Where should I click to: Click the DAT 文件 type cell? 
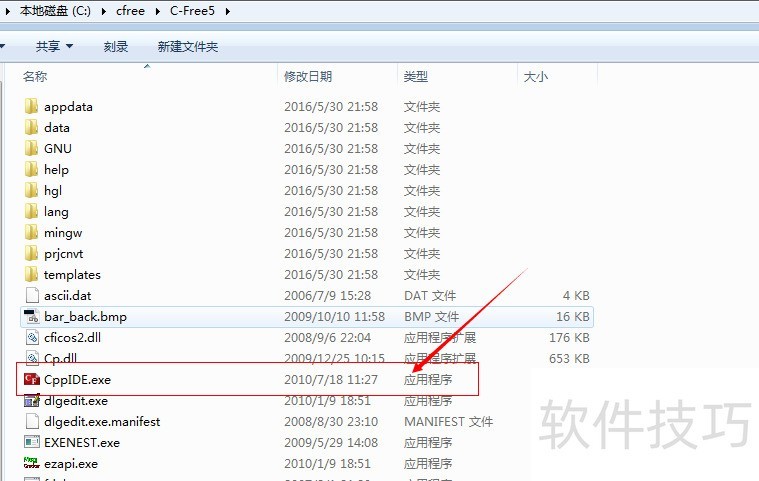(430, 296)
